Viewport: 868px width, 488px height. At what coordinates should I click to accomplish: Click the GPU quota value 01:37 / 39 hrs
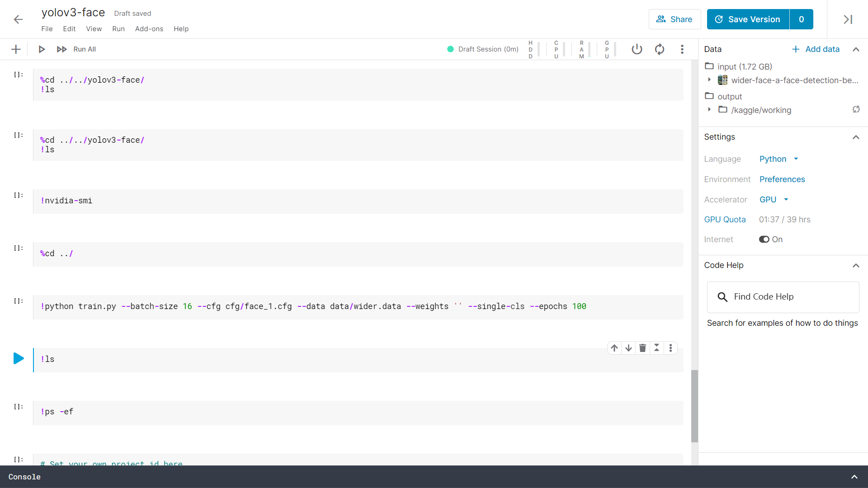pos(785,220)
